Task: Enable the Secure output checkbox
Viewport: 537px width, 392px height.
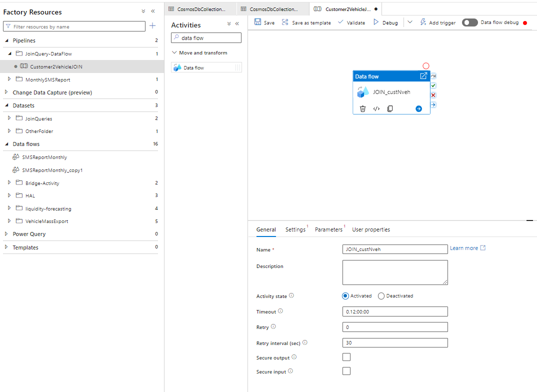Action: click(x=346, y=357)
